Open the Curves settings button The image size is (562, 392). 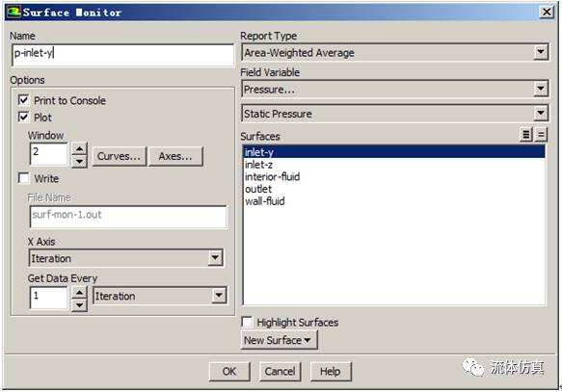coord(120,156)
